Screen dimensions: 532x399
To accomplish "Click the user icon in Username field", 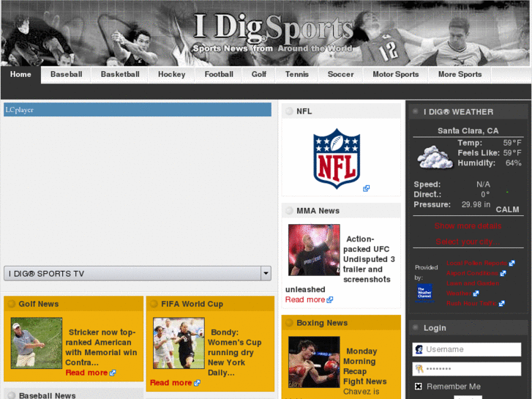I will click(x=419, y=349).
